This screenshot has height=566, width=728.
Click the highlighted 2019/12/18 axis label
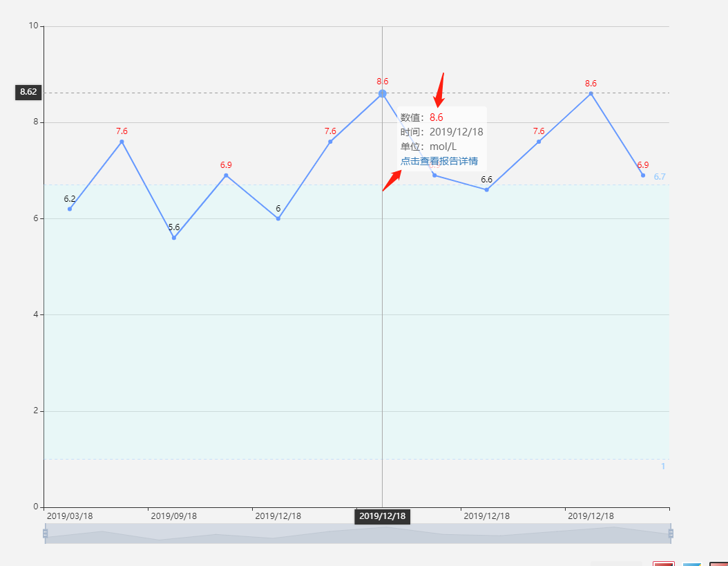pos(382,516)
